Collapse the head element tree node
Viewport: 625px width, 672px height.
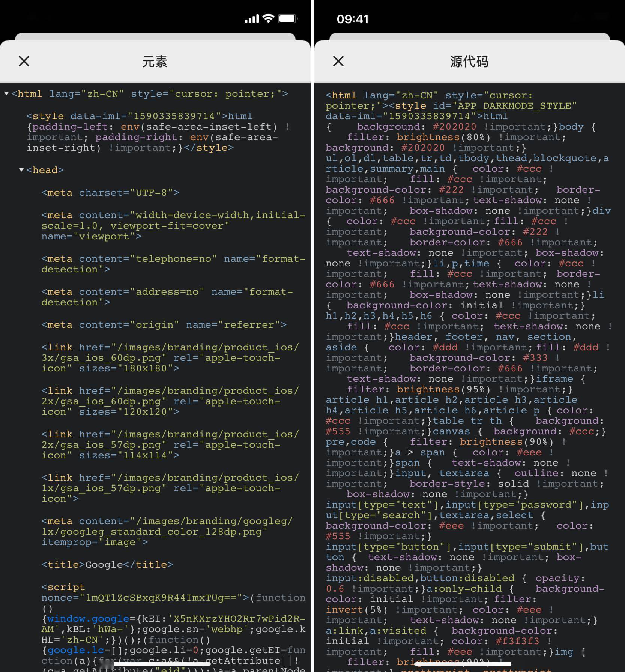coord(21,170)
